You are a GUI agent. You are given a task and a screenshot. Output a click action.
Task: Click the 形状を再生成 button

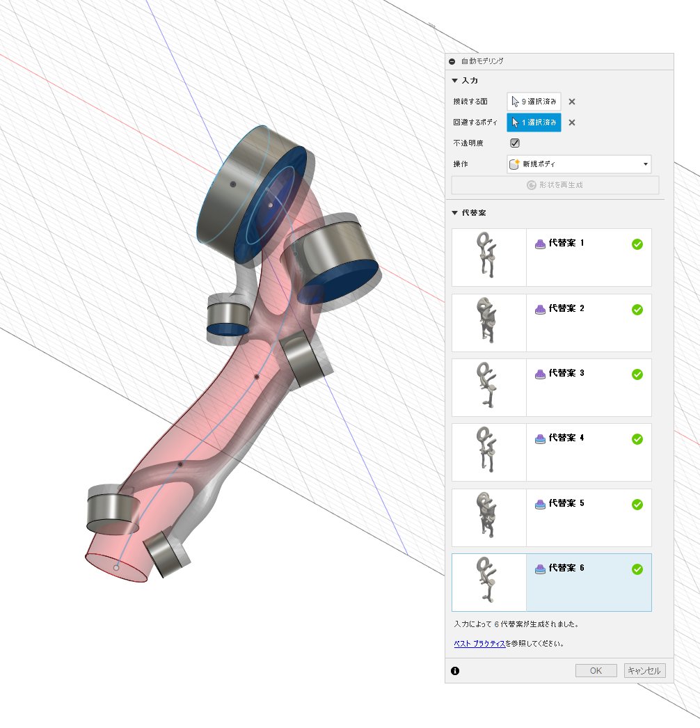555,185
